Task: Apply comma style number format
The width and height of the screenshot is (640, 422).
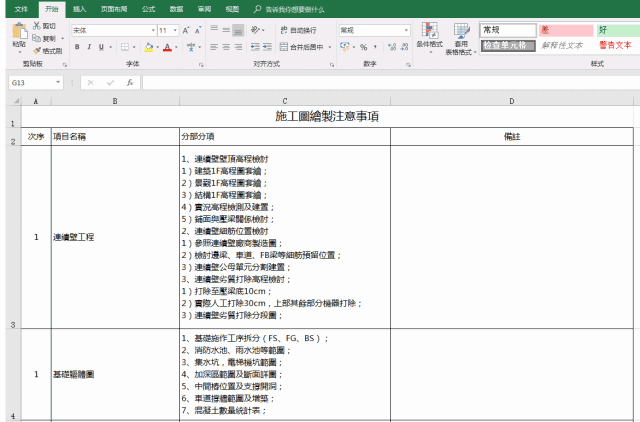Action: point(375,47)
